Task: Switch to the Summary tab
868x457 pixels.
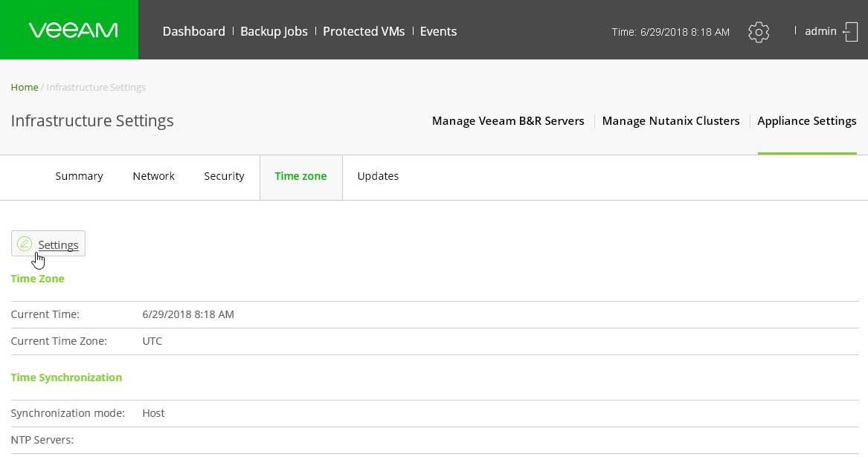Action: (x=79, y=177)
